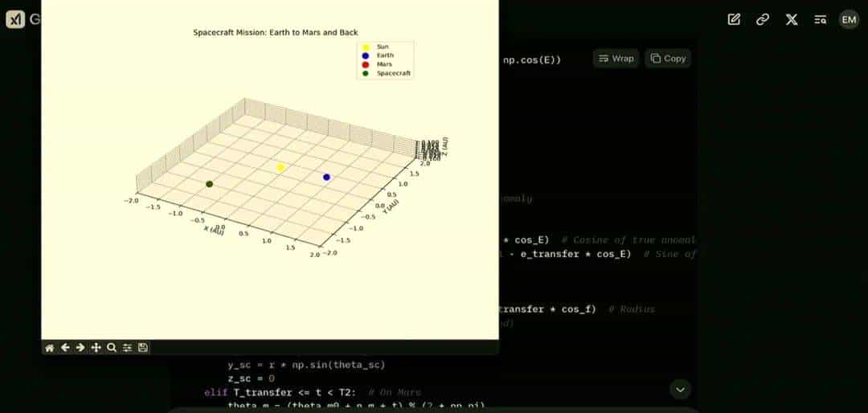
Task: Open chat history search icon
Action: coord(821,19)
